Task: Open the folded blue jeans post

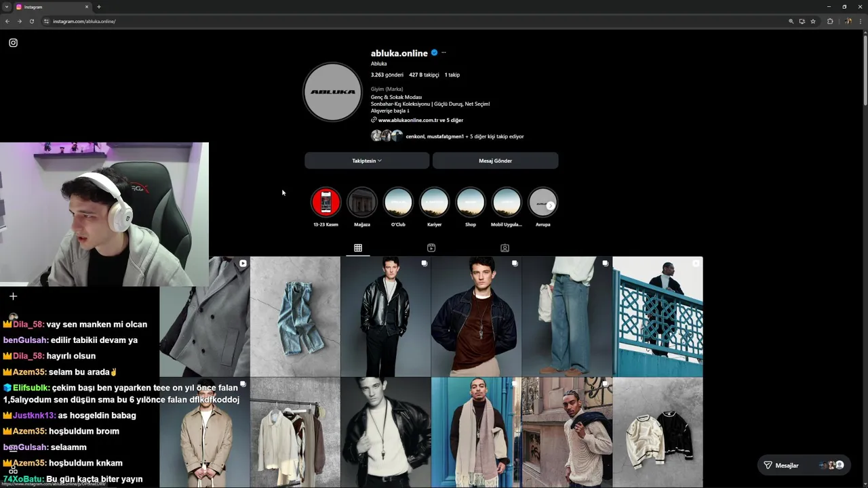Action: 295,316
